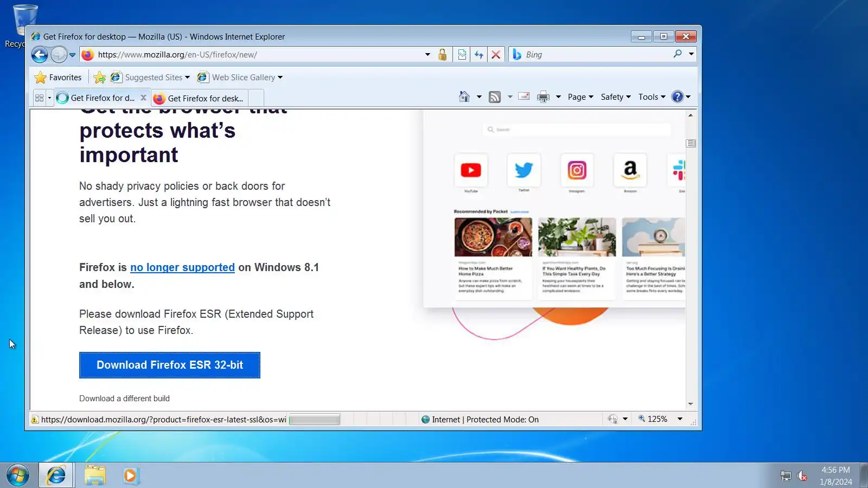This screenshot has height=488, width=868.
Task: Click the RSS Feeds icon
Action: tap(495, 97)
